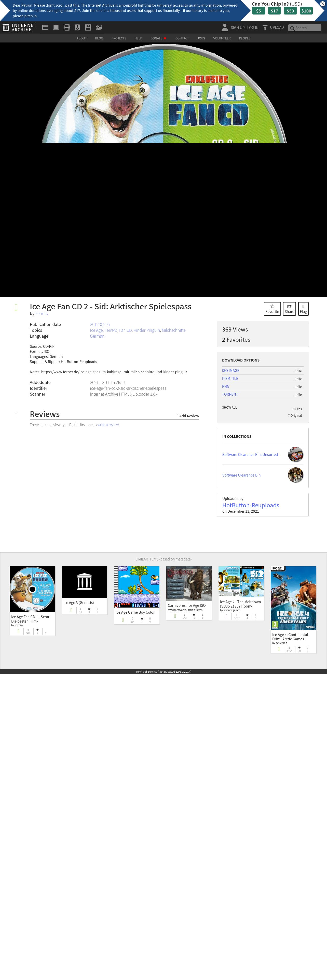Screen dimensions: 327x980
Task: Donate $50 from the banner
Action: tap(291, 11)
